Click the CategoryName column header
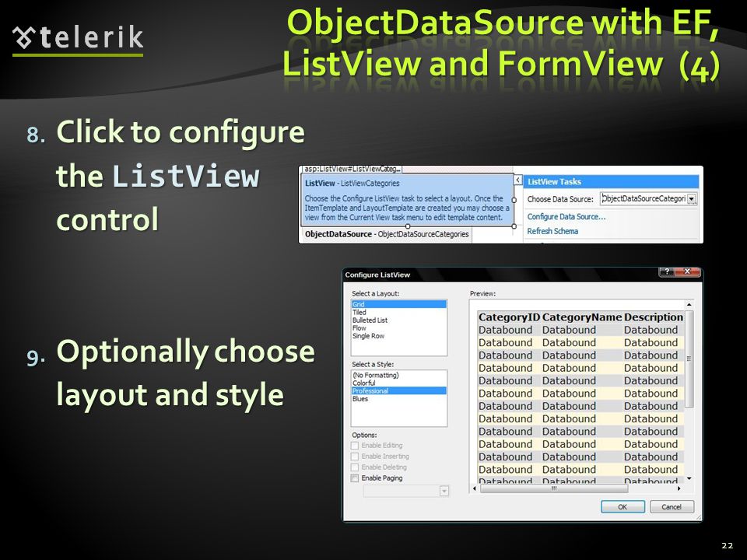747x560 pixels. 582,317
